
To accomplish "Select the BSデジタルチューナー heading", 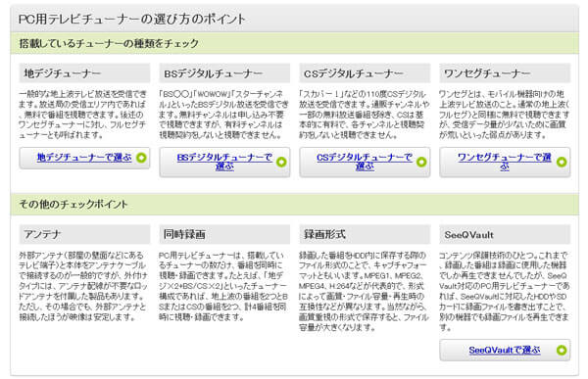I will 224,73.
